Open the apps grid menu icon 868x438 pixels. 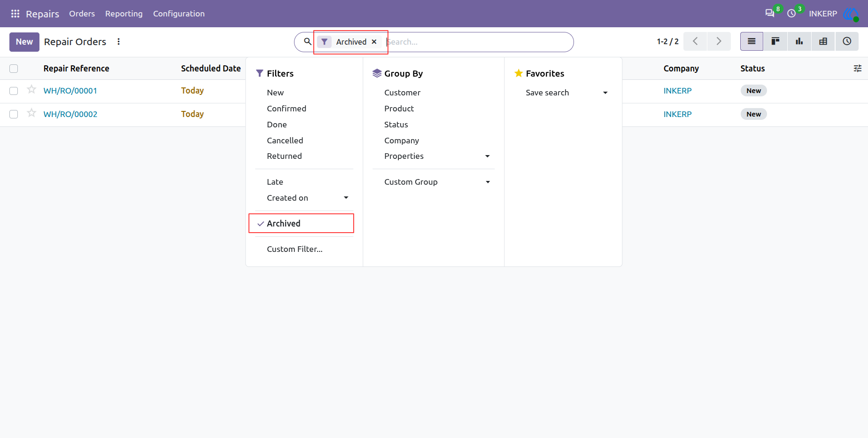tap(15, 14)
